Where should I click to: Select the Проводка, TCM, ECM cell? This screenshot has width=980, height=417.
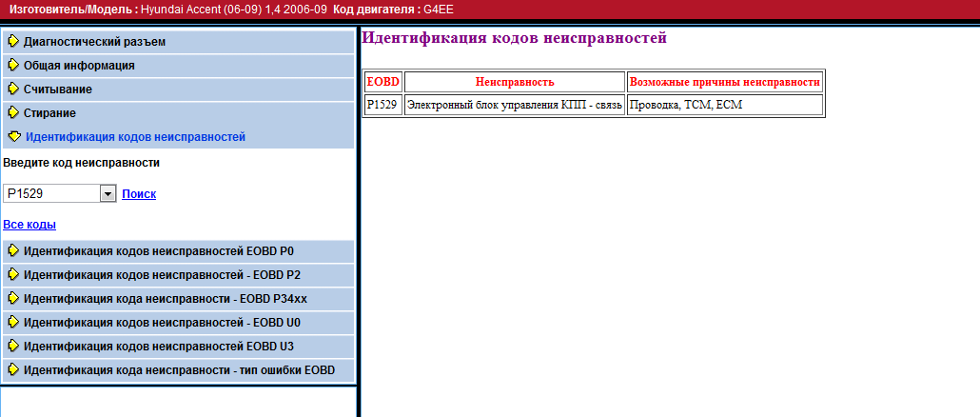point(725,105)
